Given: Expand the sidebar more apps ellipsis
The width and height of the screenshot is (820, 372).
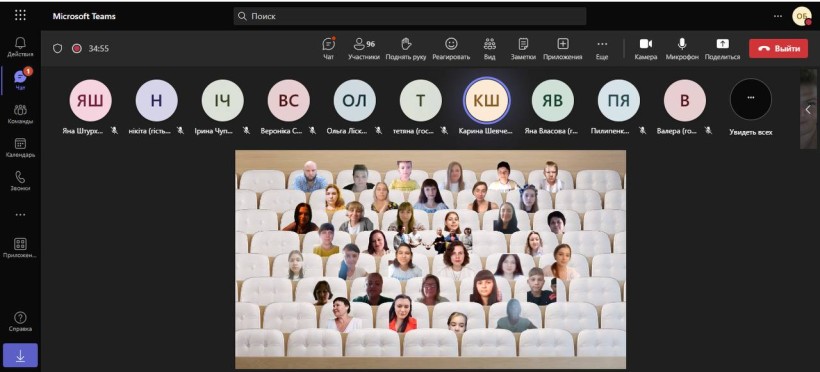Looking at the screenshot, I should [x=20, y=215].
